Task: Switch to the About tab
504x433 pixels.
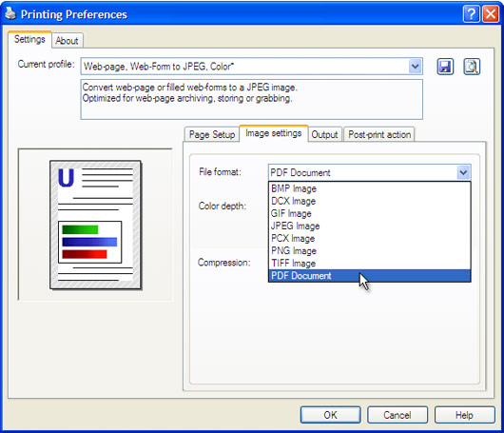Action: click(67, 41)
